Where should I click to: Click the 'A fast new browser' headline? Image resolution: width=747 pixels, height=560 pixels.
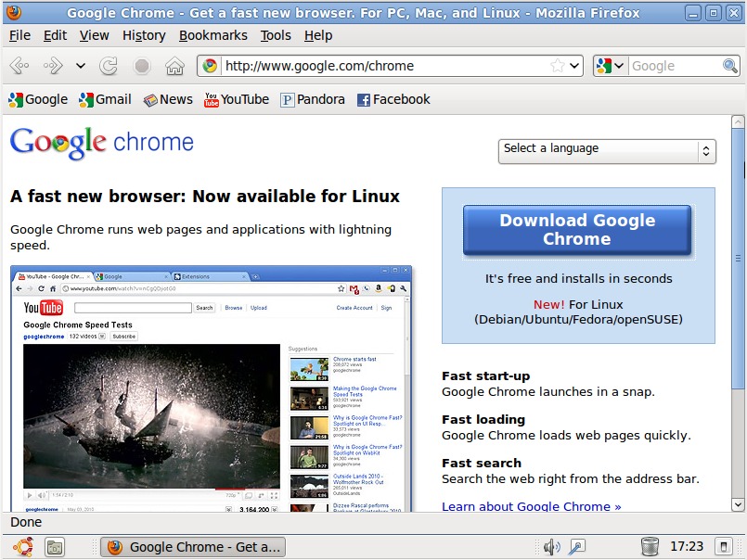pyautogui.click(x=205, y=197)
